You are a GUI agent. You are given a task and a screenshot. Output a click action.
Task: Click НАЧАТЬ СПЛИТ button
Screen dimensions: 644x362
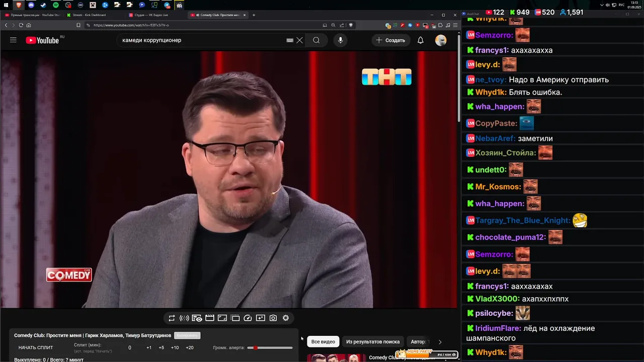(36, 347)
